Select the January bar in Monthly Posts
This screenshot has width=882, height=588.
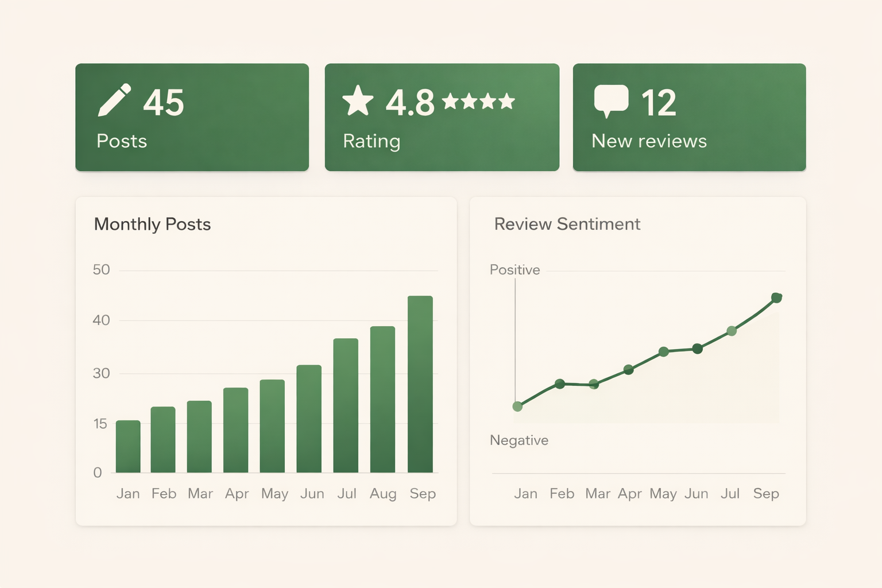tap(129, 445)
